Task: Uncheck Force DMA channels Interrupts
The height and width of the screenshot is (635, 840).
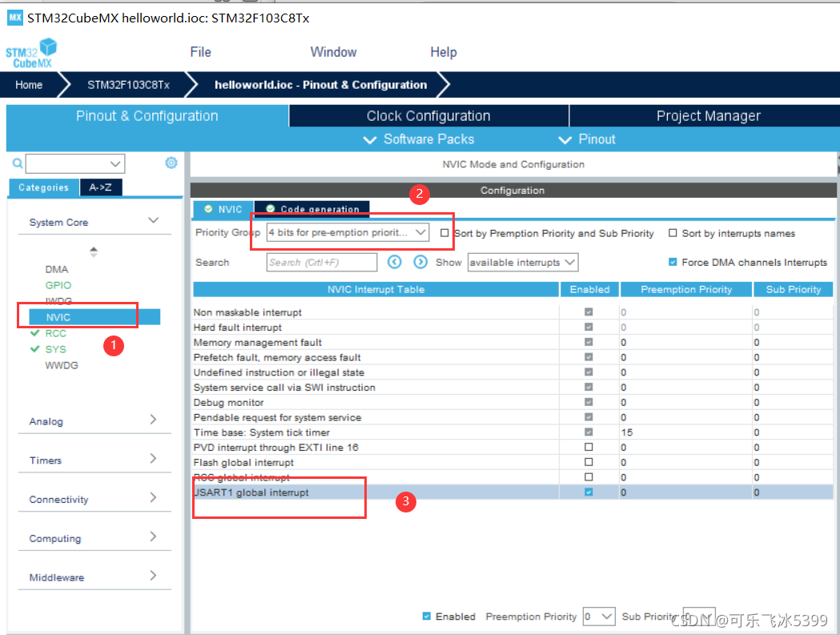Action: click(673, 262)
